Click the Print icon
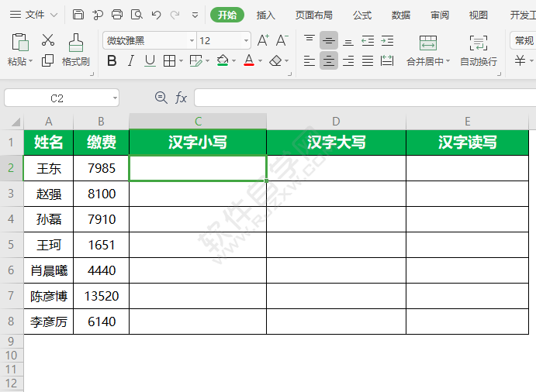Screen dimensions: 536x392 coord(117,15)
